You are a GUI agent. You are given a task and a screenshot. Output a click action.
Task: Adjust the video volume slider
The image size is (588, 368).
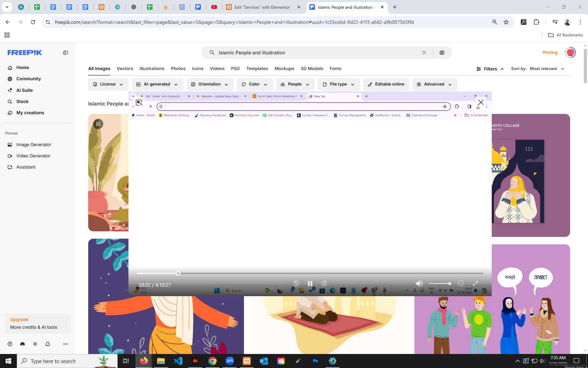coord(440,284)
